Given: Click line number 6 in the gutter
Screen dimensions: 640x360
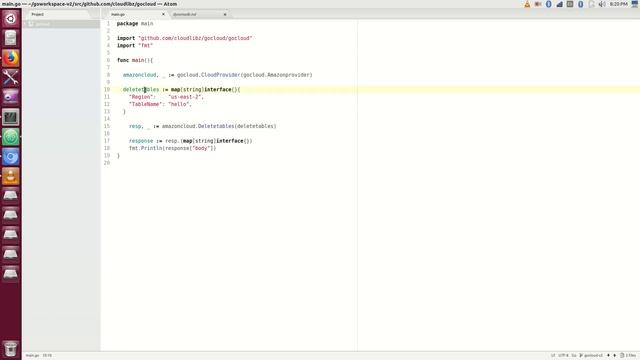Looking at the screenshot, I should pos(108,60).
